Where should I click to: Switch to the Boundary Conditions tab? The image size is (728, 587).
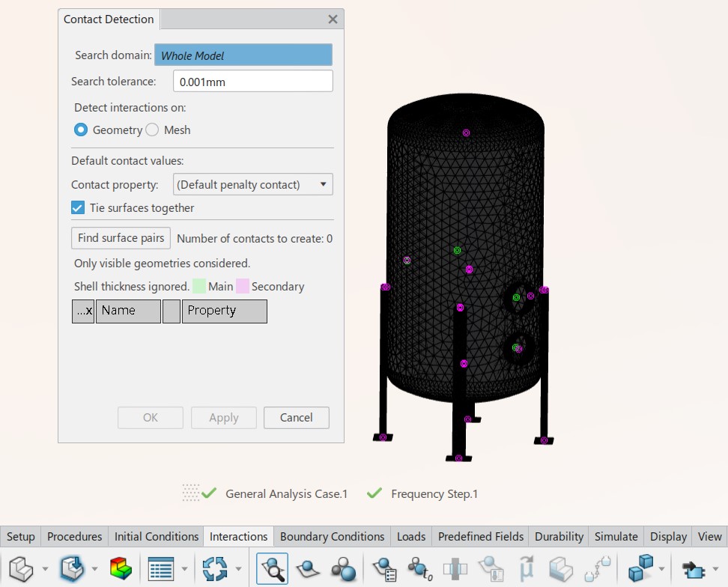pyautogui.click(x=332, y=536)
